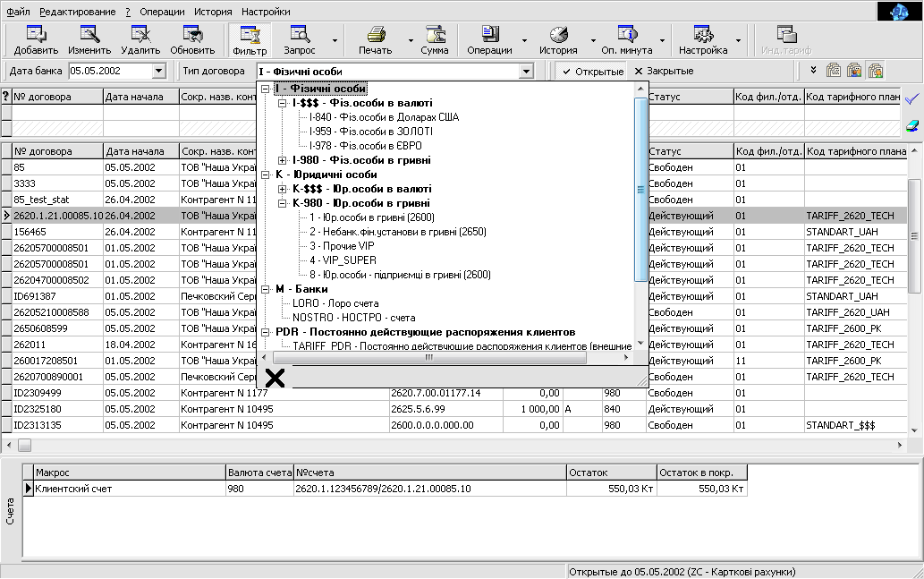Click the Изменить (Edit) toolbar icon
The height and width of the screenshot is (579, 924).
tap(89, 34)
